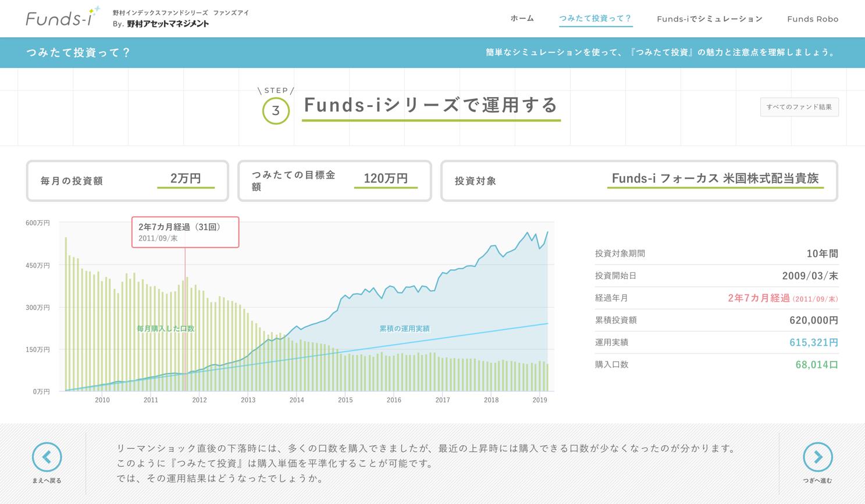Click the 2年7カ月経過 chart tooltip
This screenshot has width=865, height=504.
pos(185,232)
